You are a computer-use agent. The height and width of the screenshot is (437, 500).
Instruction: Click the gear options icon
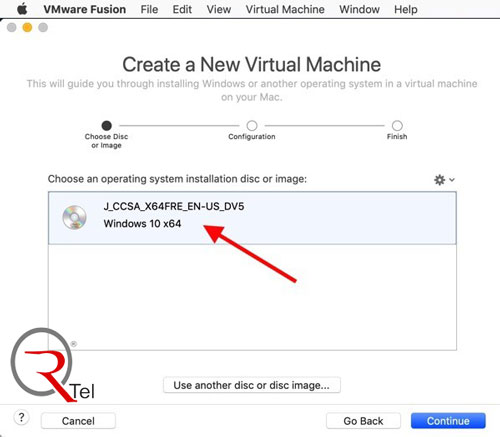439,180
